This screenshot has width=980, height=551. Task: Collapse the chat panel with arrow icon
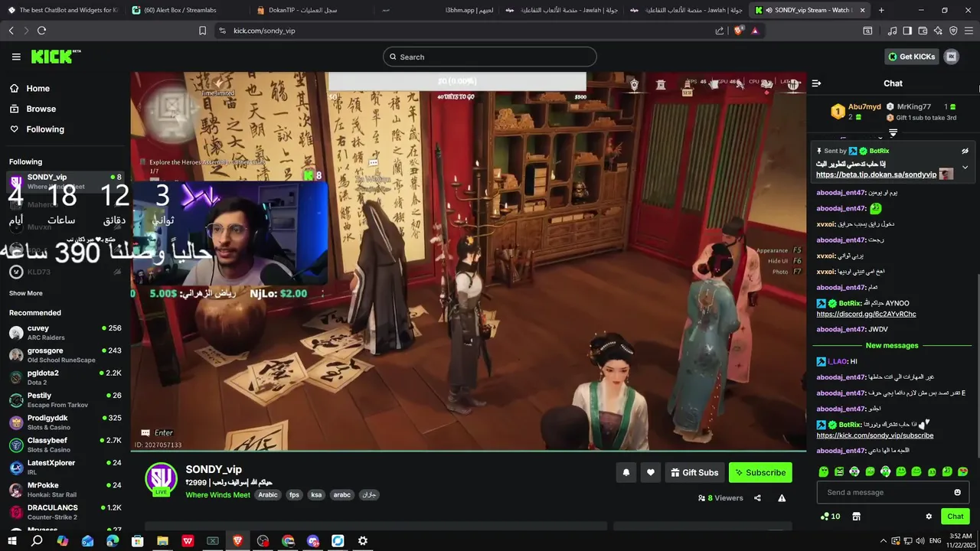[816, 83]
